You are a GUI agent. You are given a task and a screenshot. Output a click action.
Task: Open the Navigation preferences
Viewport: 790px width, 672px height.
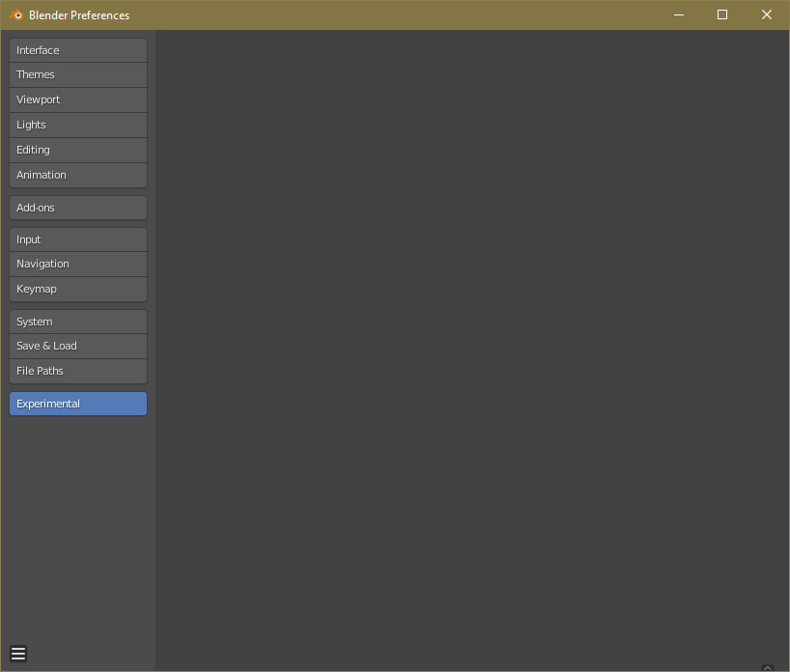[x=77, y=263]
